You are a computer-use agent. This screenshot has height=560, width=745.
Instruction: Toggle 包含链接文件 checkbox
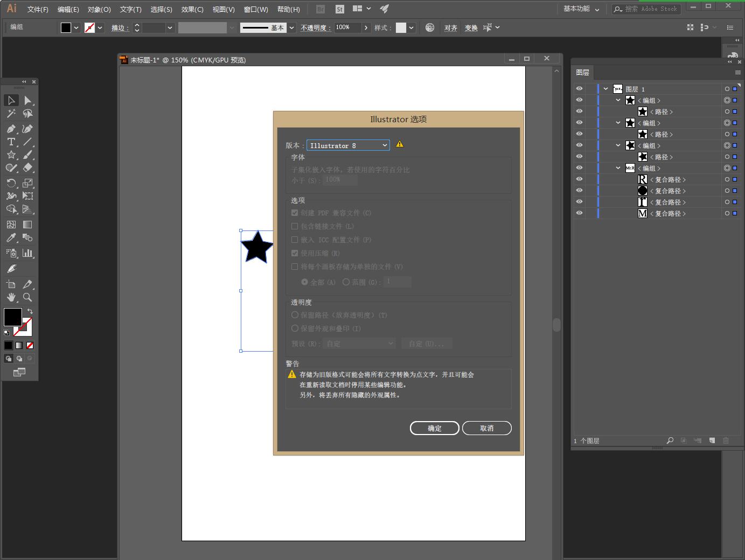pyautogui.click(x=295, y=227)
